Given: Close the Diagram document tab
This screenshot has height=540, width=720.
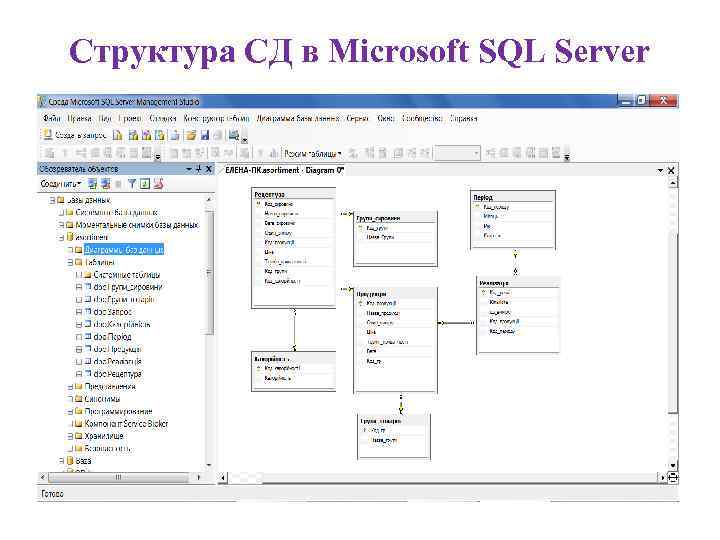Looking at the screenshot, I should pos(671,170).
